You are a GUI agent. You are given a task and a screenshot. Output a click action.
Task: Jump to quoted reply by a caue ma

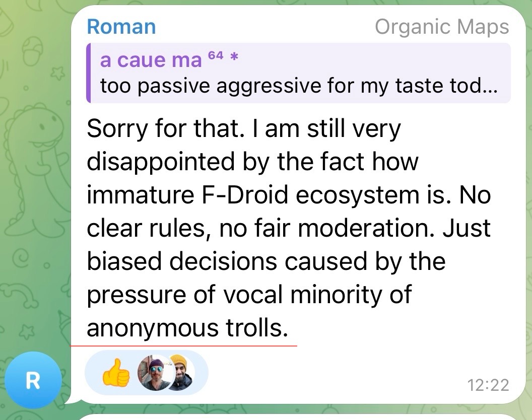click(299, 73)
